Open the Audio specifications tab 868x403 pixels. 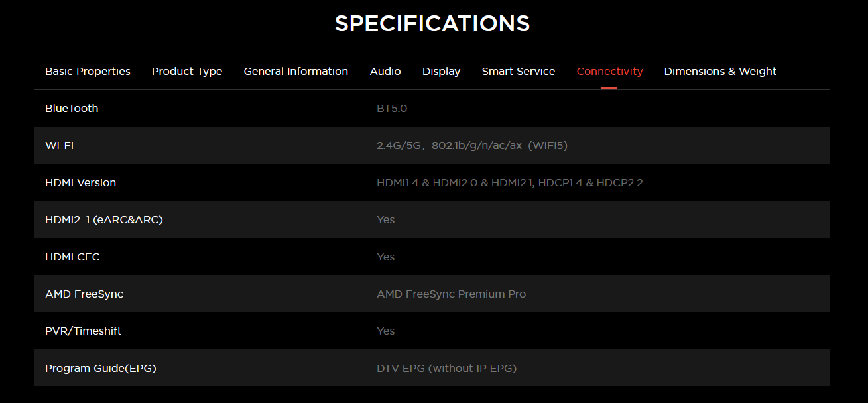tap(385, 71)
